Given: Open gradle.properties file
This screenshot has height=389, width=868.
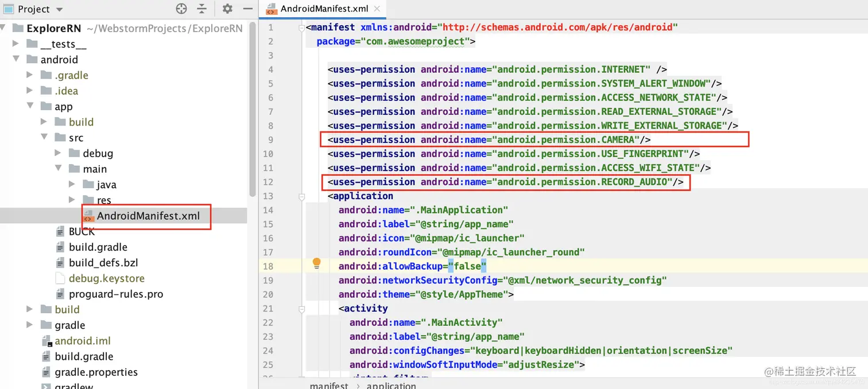Looking at the screenshot, I should [96, 372].
